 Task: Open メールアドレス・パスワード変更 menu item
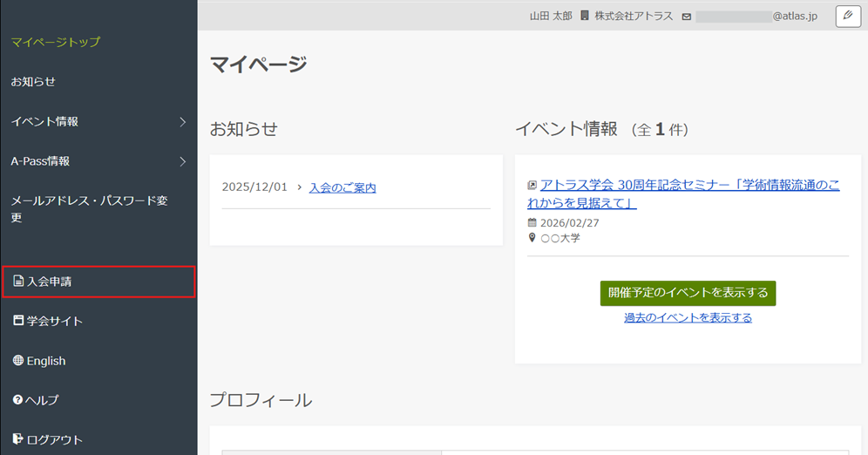point(89,208)
